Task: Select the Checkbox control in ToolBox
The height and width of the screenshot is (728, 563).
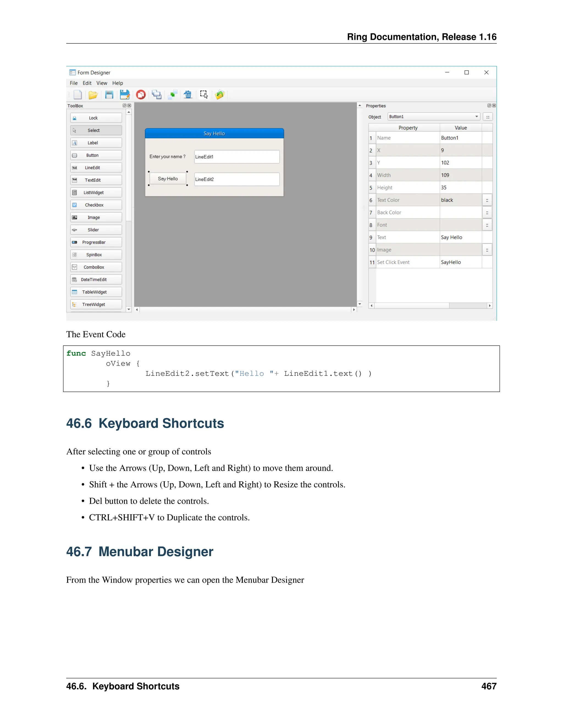Action: (x=96, y=205)
